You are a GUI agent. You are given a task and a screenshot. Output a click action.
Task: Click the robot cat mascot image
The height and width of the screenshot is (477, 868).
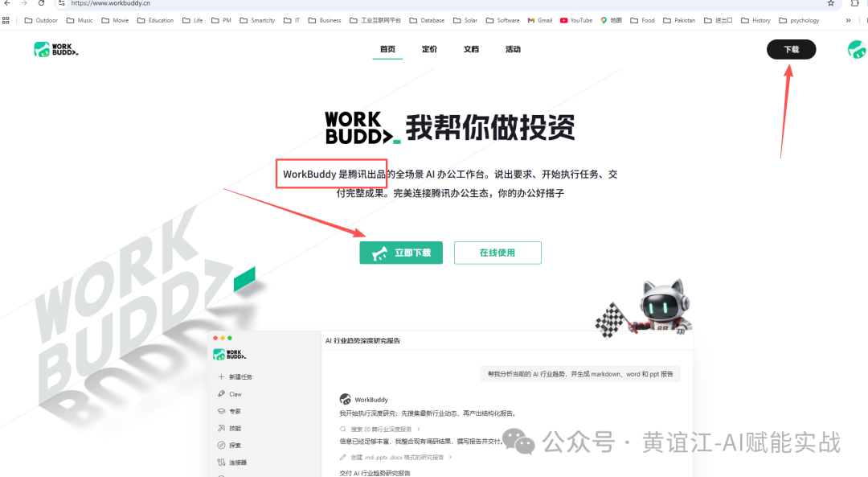(643, 309)
